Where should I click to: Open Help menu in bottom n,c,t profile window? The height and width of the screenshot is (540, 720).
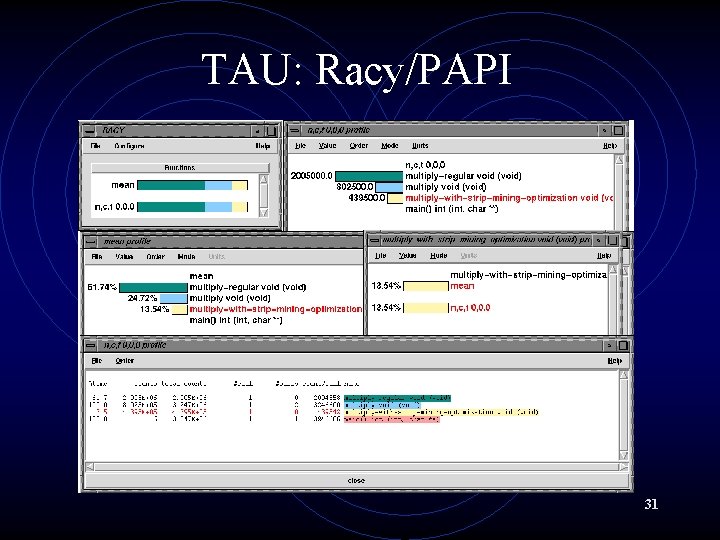[x=614, y=361]
